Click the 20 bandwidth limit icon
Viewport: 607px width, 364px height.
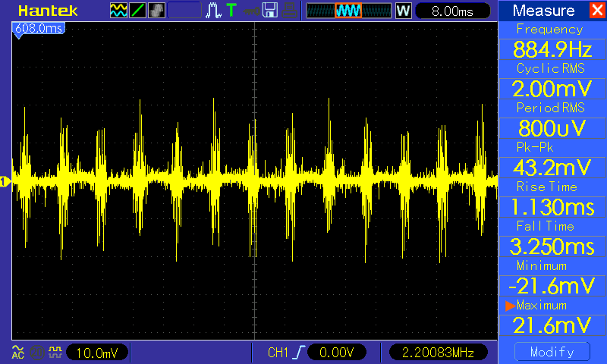tap(36, 353)
